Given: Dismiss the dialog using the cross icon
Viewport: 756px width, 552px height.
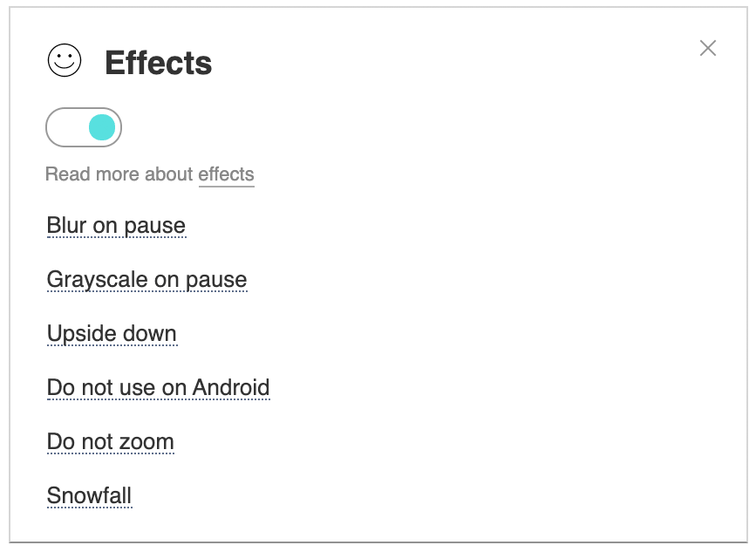Looking at the screenshot, I should [707, 48].
